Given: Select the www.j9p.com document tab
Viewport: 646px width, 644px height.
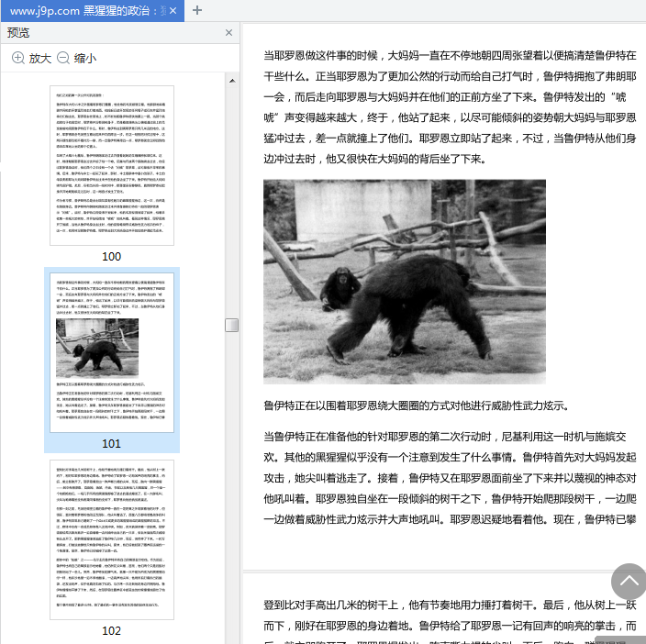Looking at the screenshot, I should (93, 11).
